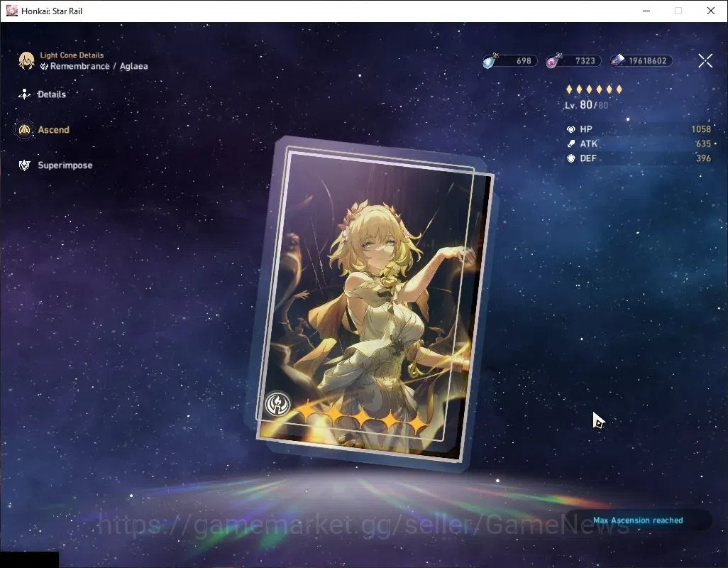Close the Honkai: Star Rail window
Viewport: 728px width, 568px height.
pos(711,11)
